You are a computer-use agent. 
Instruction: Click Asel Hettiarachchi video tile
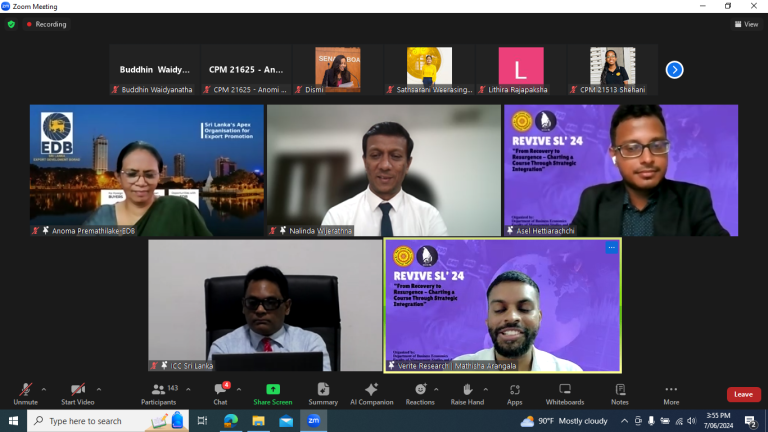point(621,170)
